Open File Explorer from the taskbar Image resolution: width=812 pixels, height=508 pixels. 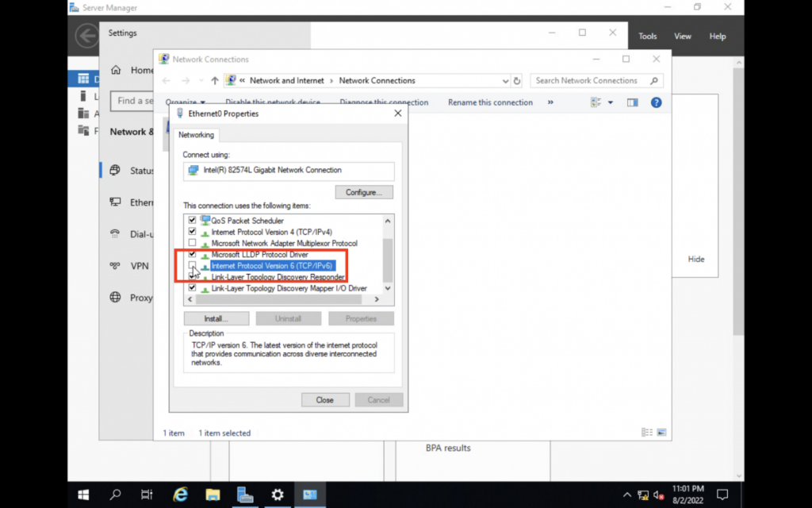pyautogui.click(x=213, y=495)
